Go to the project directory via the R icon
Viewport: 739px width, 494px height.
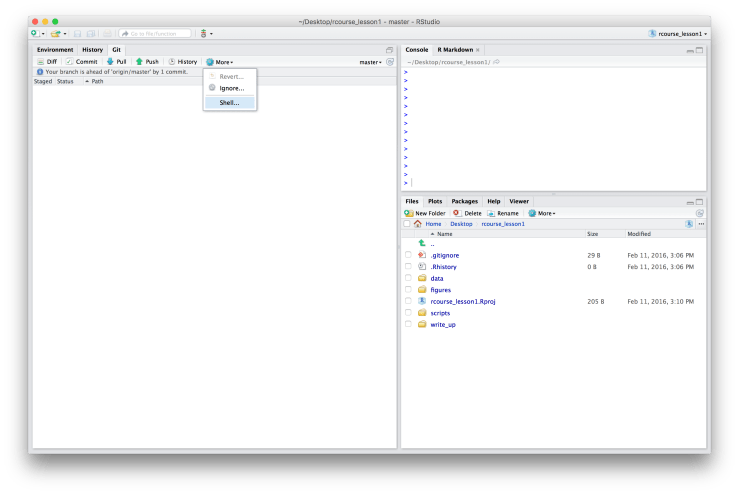coord(689,224)
